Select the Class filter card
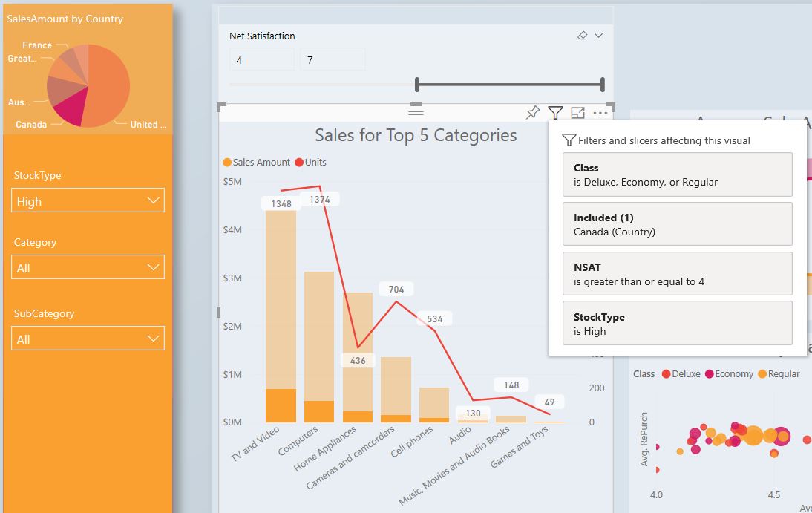 [x=677, y=175]
